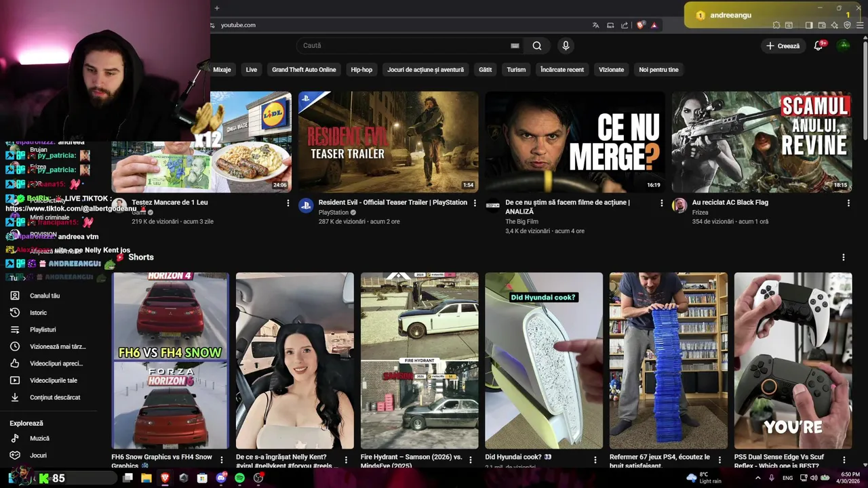
Task: Click the Brave Shields lion icon
Action: click(x=640, y=25)
